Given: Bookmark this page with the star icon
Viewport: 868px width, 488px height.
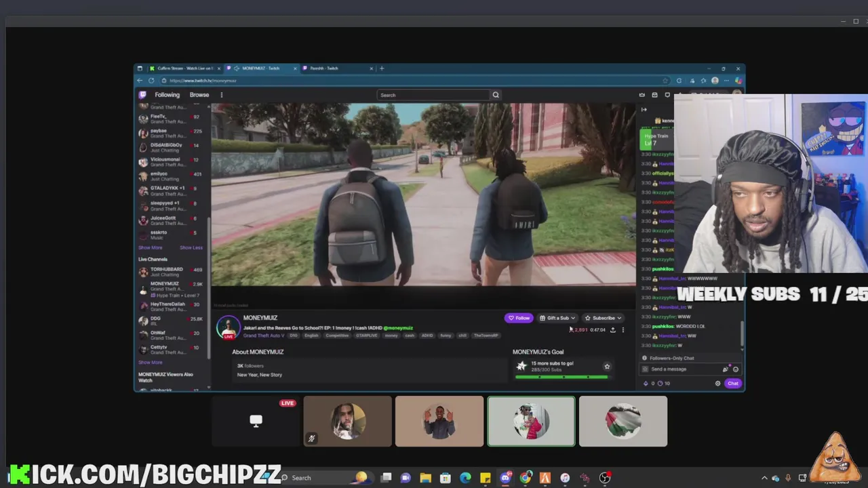Looking at the screenshot, I should coord(665,81).
